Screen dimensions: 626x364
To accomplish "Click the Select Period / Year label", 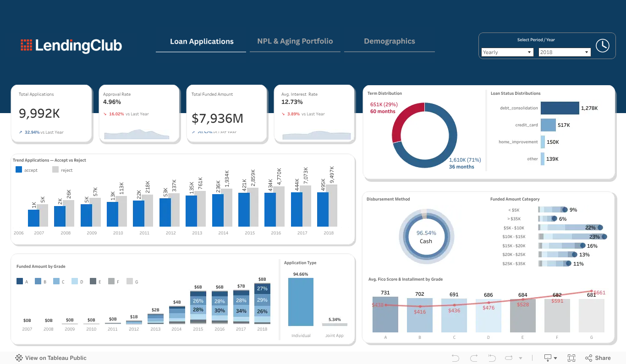I will [536, 40].
